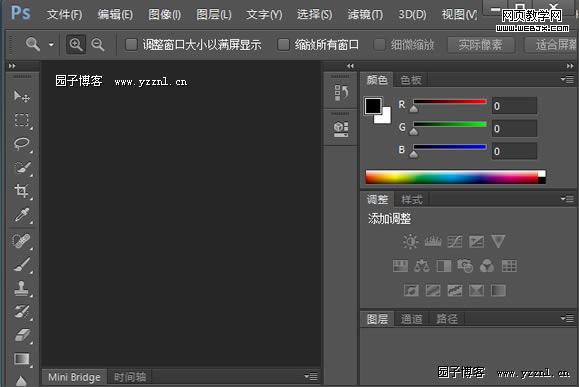Switch to the 样式 tab
Image resolution: width=579 pixels, height=387 pixels.
tap(412, 200)
